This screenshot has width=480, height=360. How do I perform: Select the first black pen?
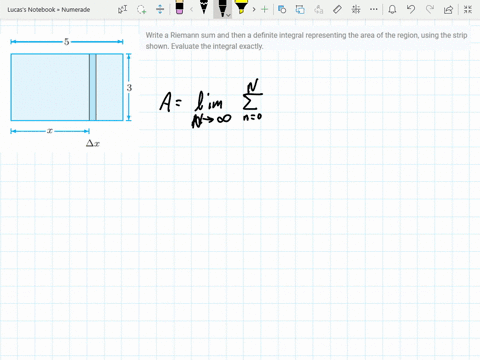click(204, 7)
